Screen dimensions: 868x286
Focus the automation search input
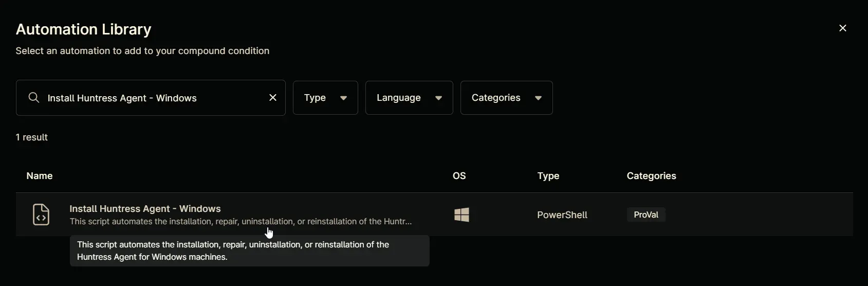[154, 98]
